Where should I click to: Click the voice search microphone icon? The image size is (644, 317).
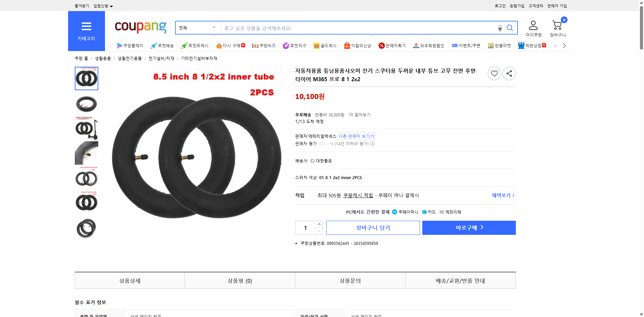[x=500, y=28]
